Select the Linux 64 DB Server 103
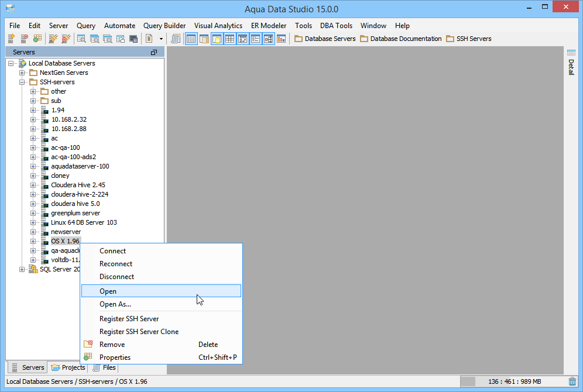Image resolution: width=583 pixels, height=392 pixels. pos(84,222)
